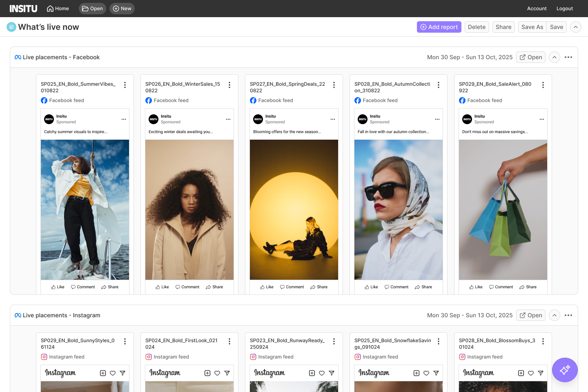Click Like on the SummerVibes ad preview

tap(58, 287)
